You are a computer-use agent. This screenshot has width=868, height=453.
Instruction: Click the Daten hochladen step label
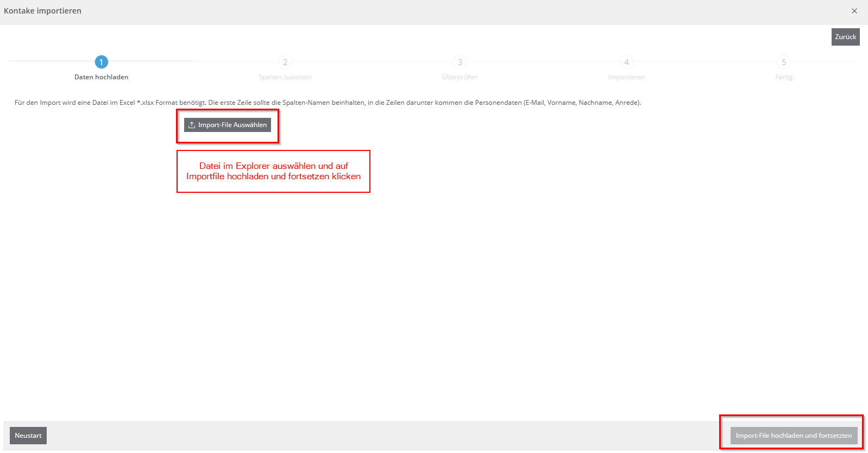(x=102, y=77)
